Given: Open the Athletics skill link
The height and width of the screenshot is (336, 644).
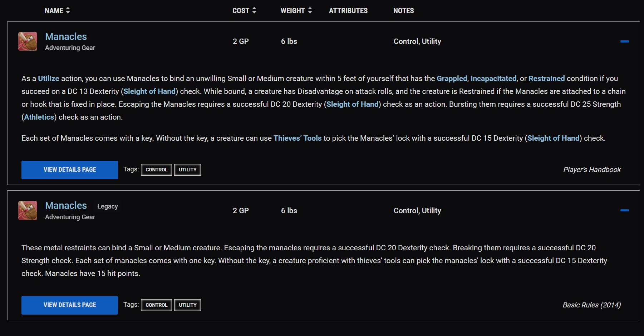Looking at the screenshot, I should 39,117.
